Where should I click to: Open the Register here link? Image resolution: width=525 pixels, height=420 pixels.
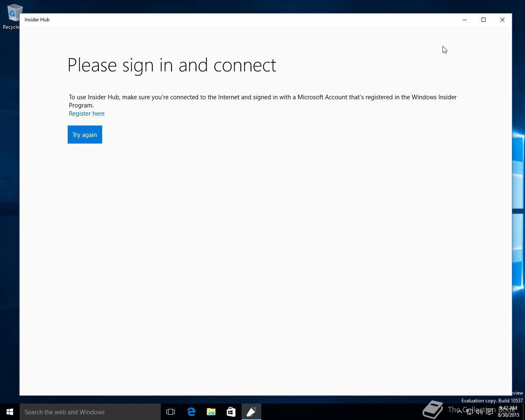pyautogui.click(x=87, y=114)
